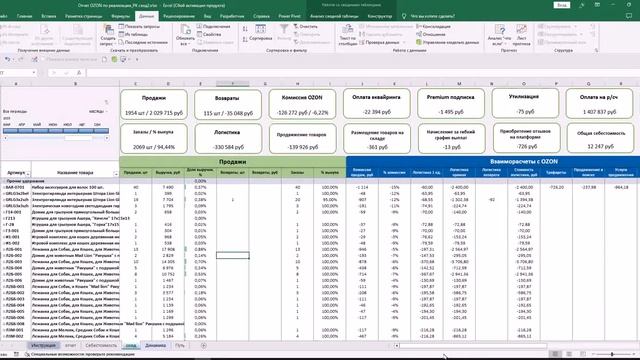Click the Undo arrow in quick access toolbar
The height and width of the screenshot is (360, 640).
coord(7,60)
